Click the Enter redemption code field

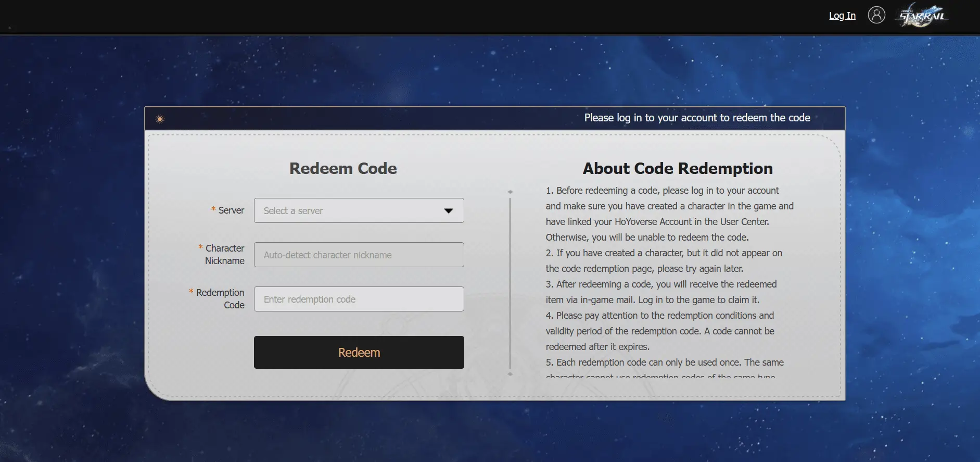359,299
